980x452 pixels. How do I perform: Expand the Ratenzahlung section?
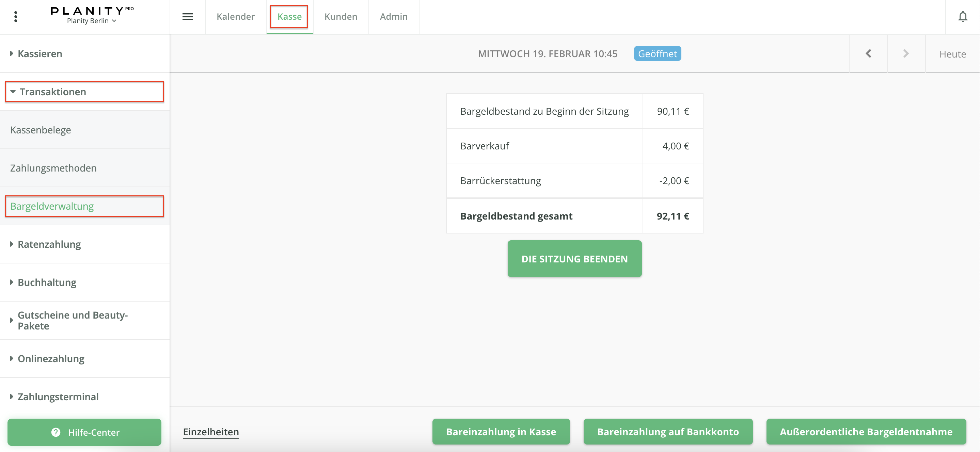tap(49, 244)
